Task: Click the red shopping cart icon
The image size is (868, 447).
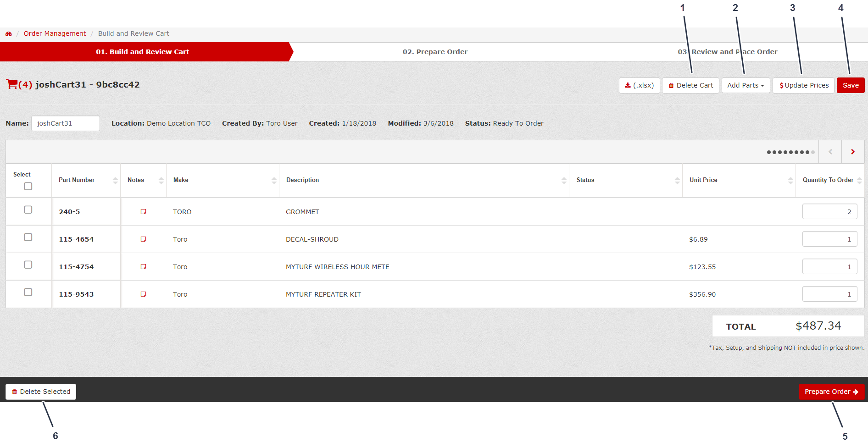Action: [x=11, y=84]
